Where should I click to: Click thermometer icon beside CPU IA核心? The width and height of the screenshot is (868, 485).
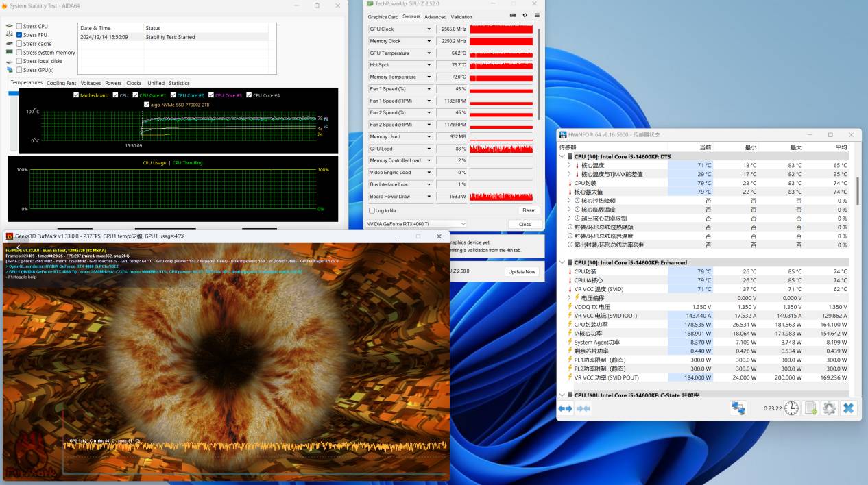(570, 280)
